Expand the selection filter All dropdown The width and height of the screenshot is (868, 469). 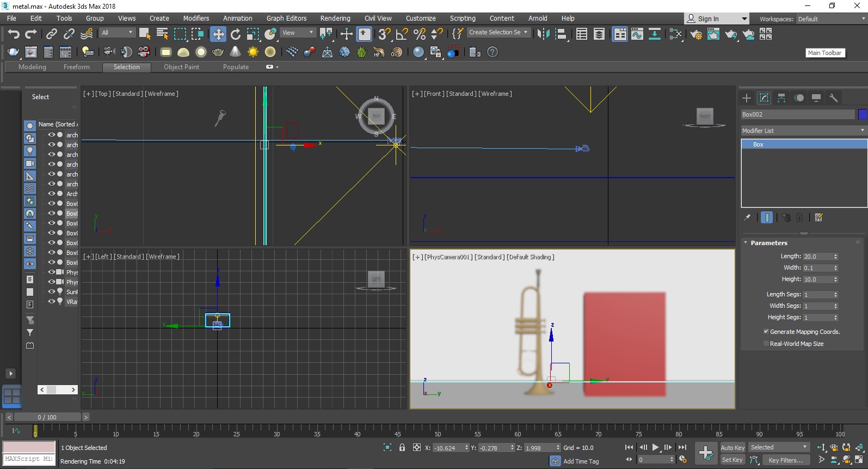pyautogui.click(x=117, y=33)
